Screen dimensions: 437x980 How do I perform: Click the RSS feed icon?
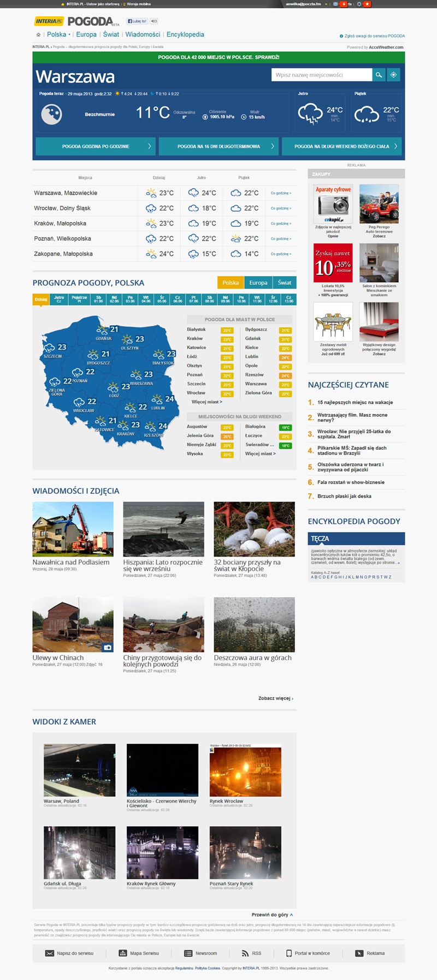[x=245, y=953]
